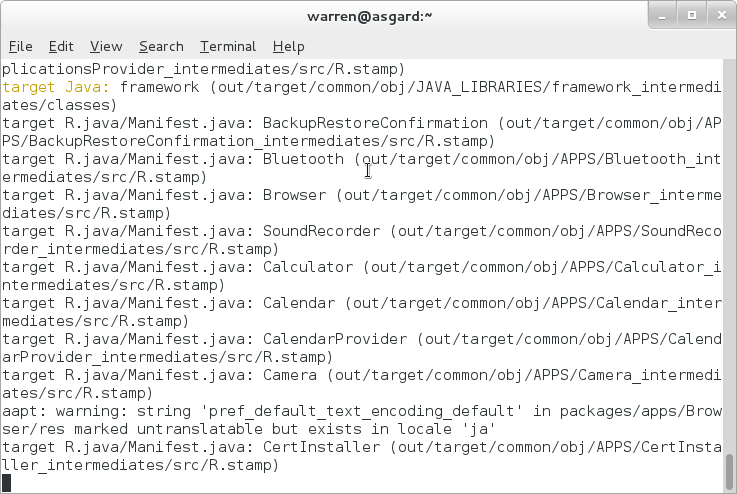Screen dimensions: 737x494
Task: Click the yellow 'target Java:' text
Action: pyautogui.click(x=57, y=87)
